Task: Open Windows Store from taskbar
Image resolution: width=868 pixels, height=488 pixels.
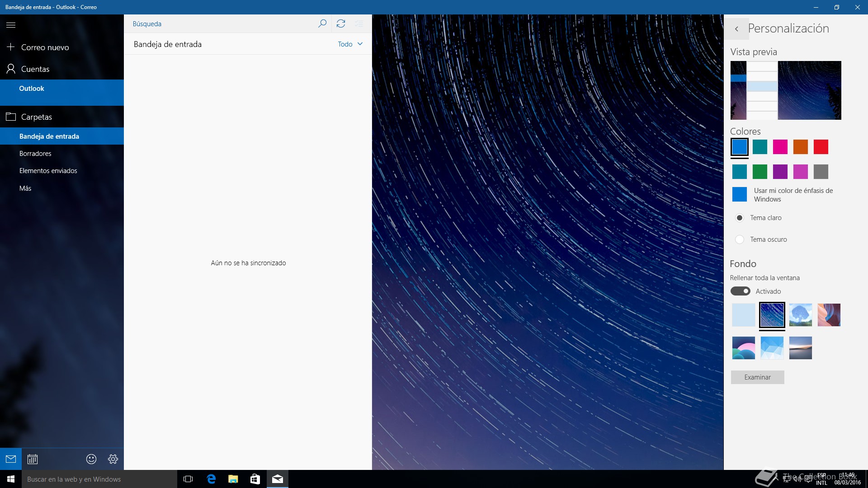Action: pos(255,479)
